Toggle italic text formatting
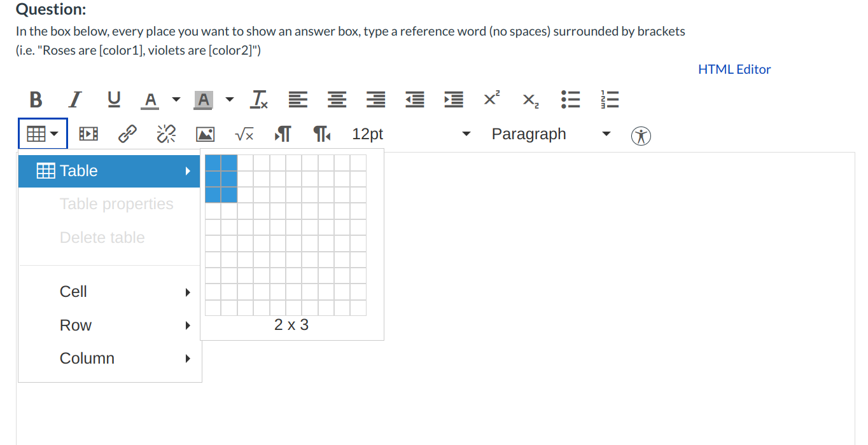Viewport: 868px width, 445px height. point(75,100)
